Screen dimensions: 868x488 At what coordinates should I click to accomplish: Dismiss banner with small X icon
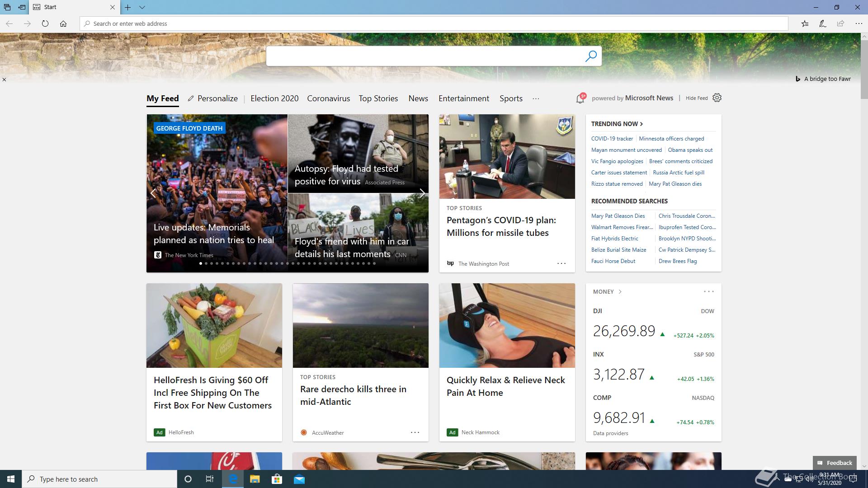[x=4, y=80]
